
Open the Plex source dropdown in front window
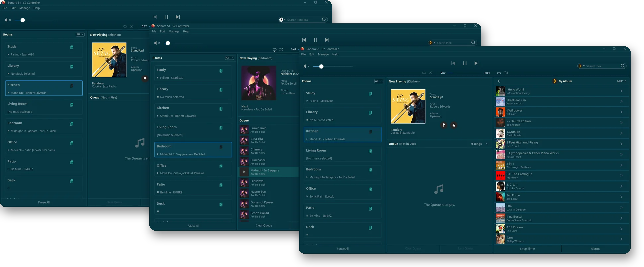582,66
